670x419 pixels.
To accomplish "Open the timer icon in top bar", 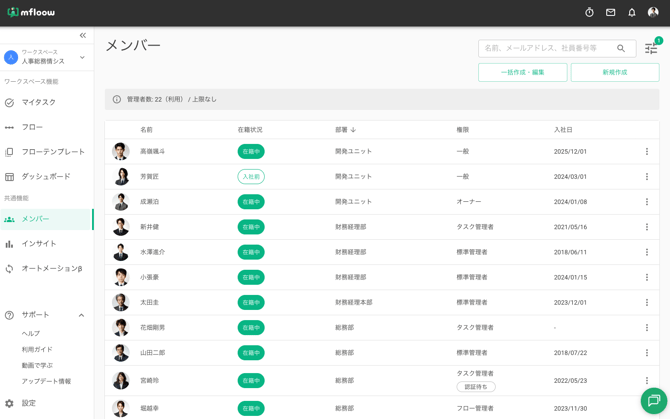I will (x=589, y=12).
